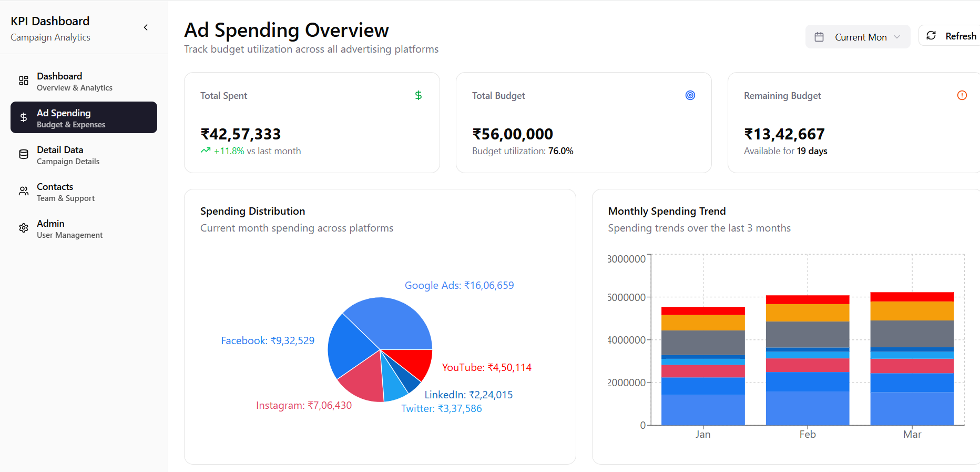Click the dollar icon beside Ad Spending
Viewport: 980px width, 472px height.
(24, 117)
